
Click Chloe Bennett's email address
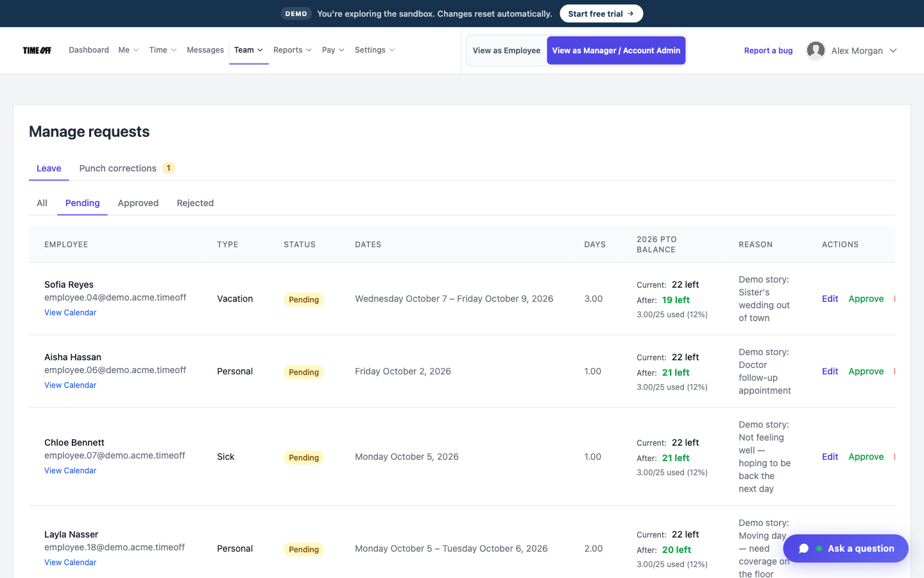[x=115, y=455]
